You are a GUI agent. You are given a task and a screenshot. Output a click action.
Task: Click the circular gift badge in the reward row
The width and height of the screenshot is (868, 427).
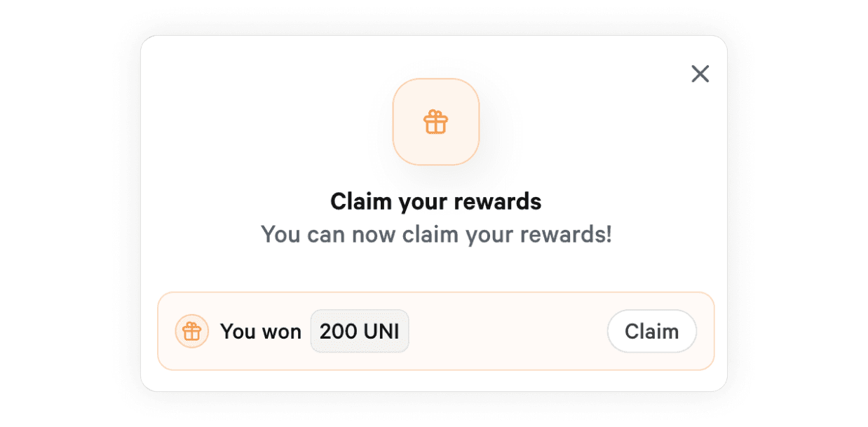click(x=191, y=331)
